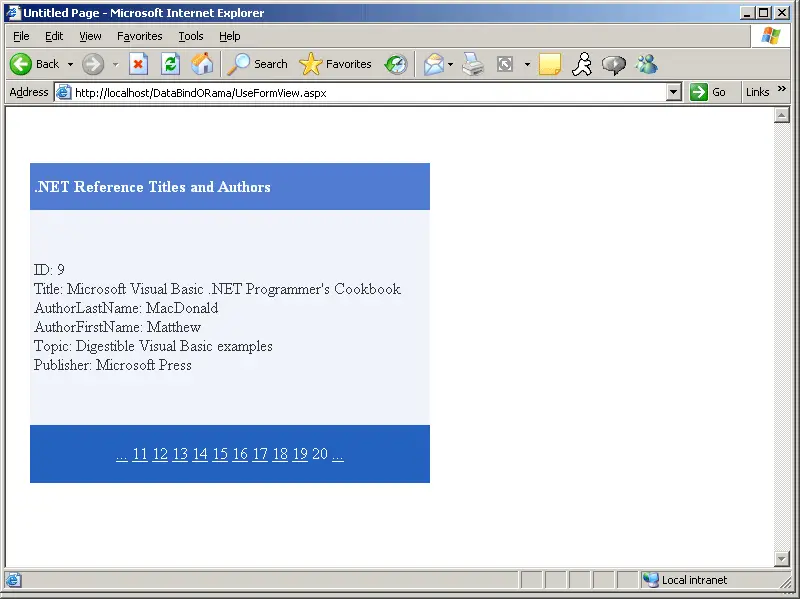Go to page 19 in pager
The height and width of the screenshot is (599, 800).
click(x=300, y=454)
